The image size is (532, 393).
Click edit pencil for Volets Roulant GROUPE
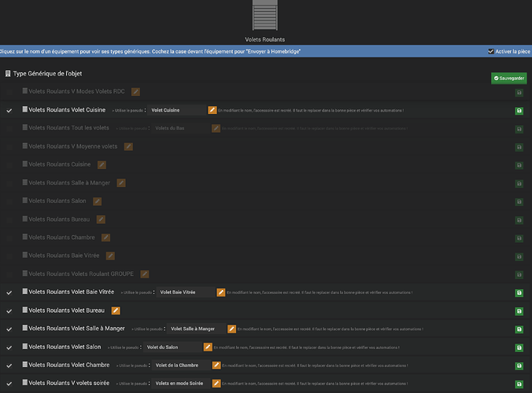coord(145,274)
